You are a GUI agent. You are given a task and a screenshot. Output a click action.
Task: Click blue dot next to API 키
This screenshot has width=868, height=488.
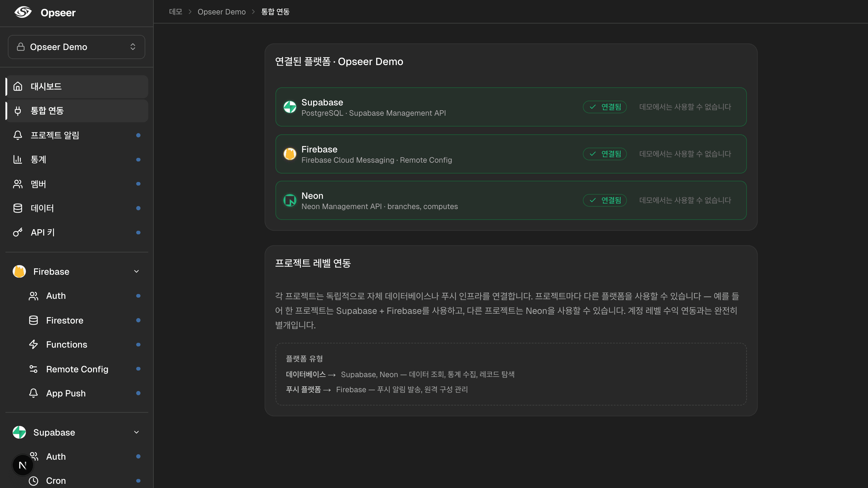(x=138, y=232)
